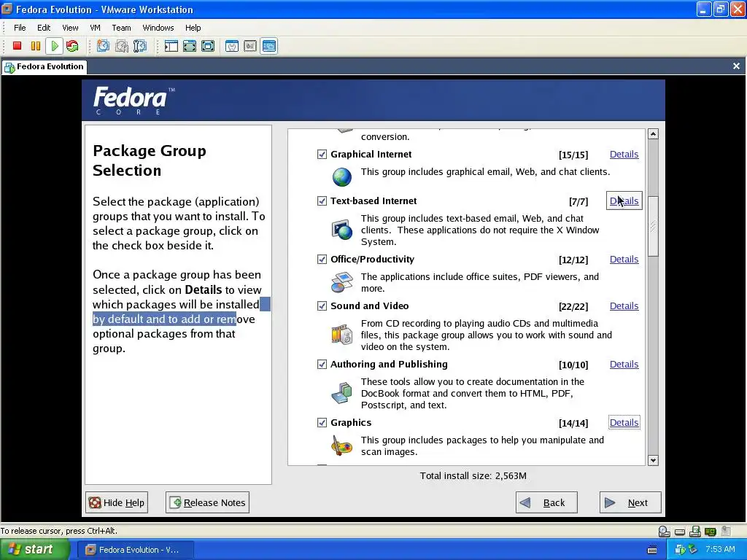Click the Quick Switch mode toolbar icon
Screen dimensions: 747x560
(x=190, y=46)
